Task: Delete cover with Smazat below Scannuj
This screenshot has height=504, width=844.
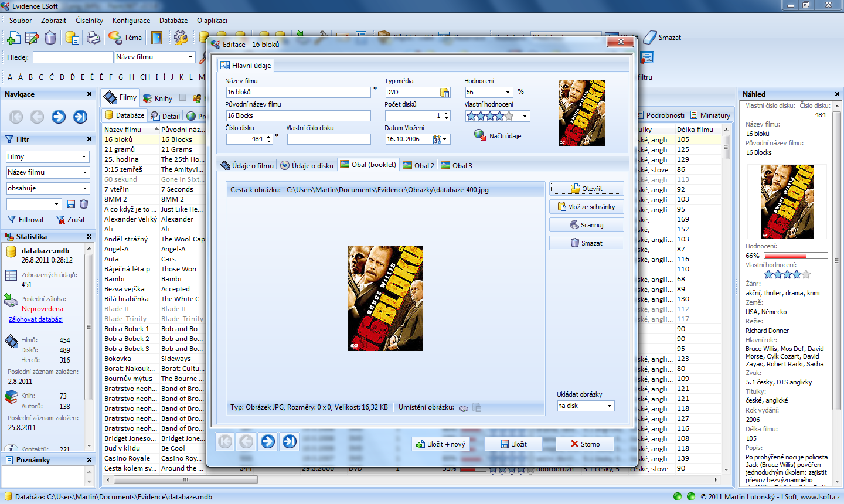Action: pyautogui.click(x=586, y=243)
